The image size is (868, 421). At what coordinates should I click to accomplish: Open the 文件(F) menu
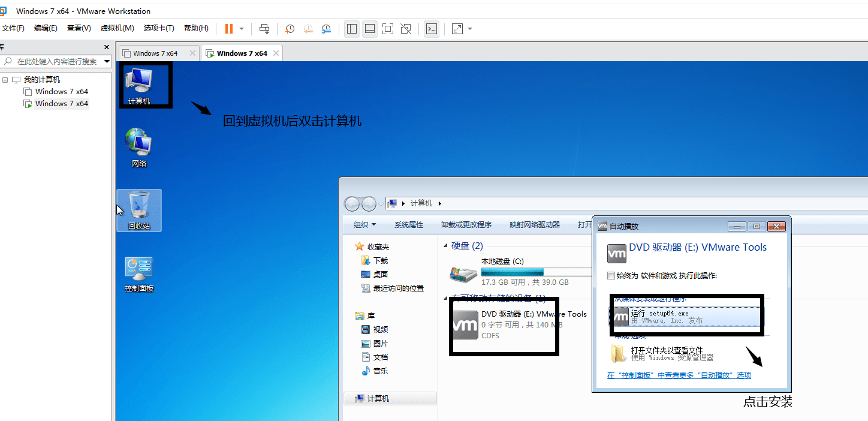click(13, 28)
